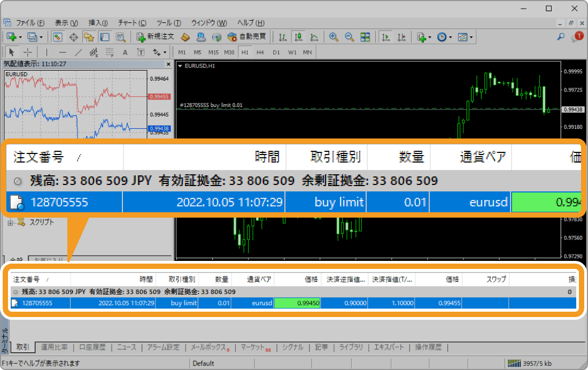The height and width of the screenshot is (370, 588).
Task: Set timeframe to H4
Action: click(260, 52)
